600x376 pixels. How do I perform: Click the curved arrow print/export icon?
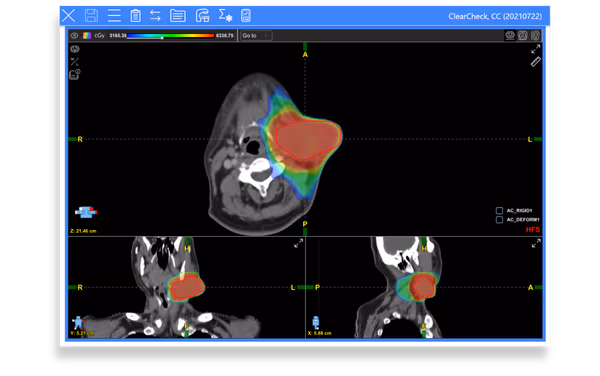[x=202, y=16]
